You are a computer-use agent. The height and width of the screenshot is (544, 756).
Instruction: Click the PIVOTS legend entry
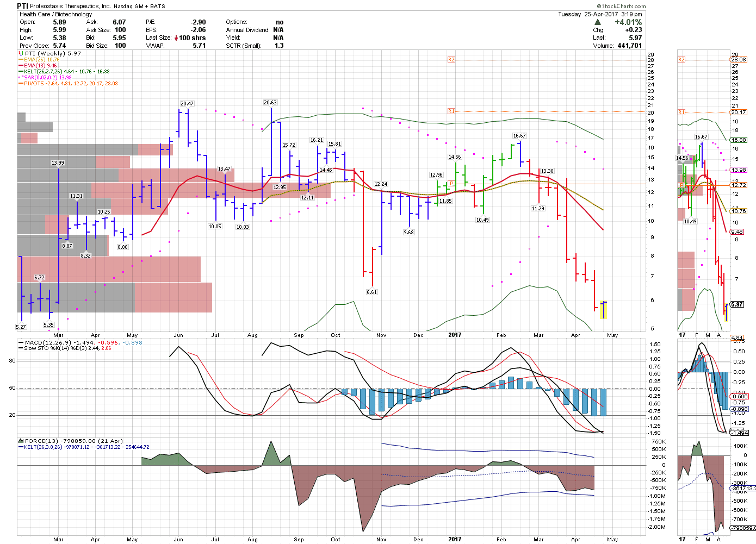pyautogui.click(x=68, y=84)
